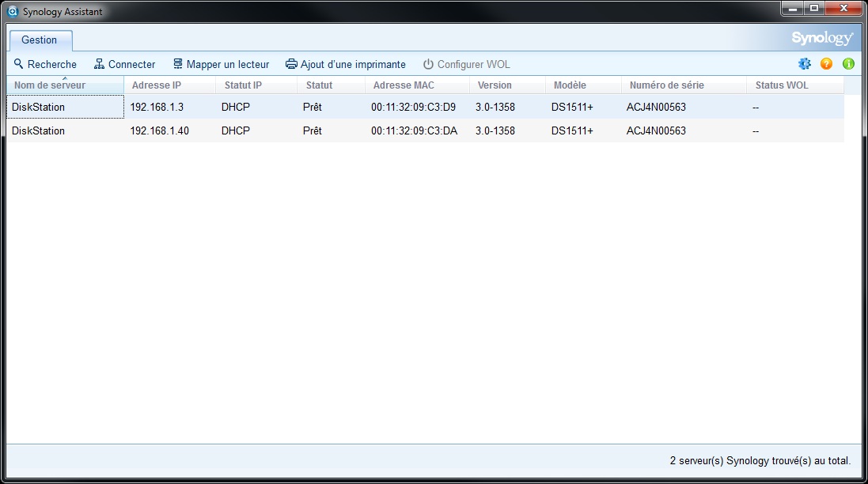The width and height of the screenshot is (868, 484).
Task: Open settings via the blue gear icon
Action: 805,63
